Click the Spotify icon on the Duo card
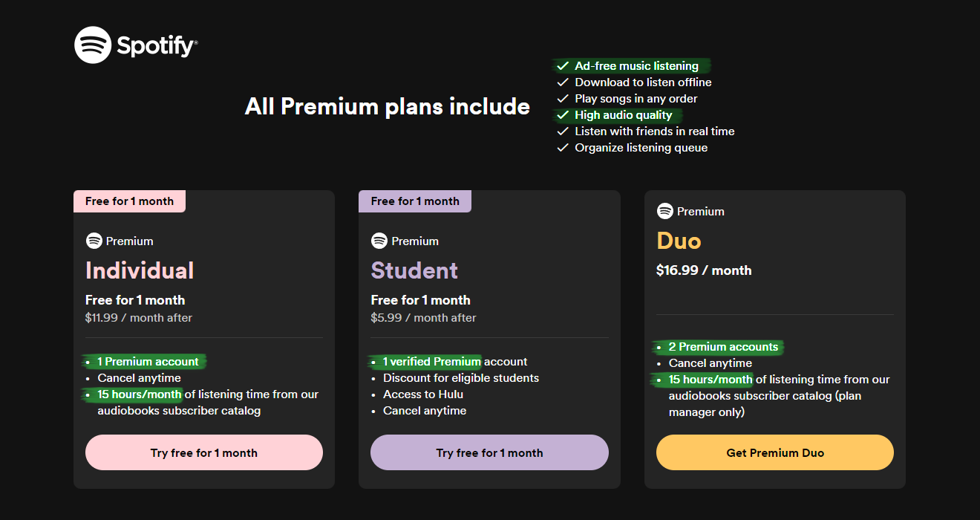The height and width of the screenshot is (520, 980). click(664, 211)
